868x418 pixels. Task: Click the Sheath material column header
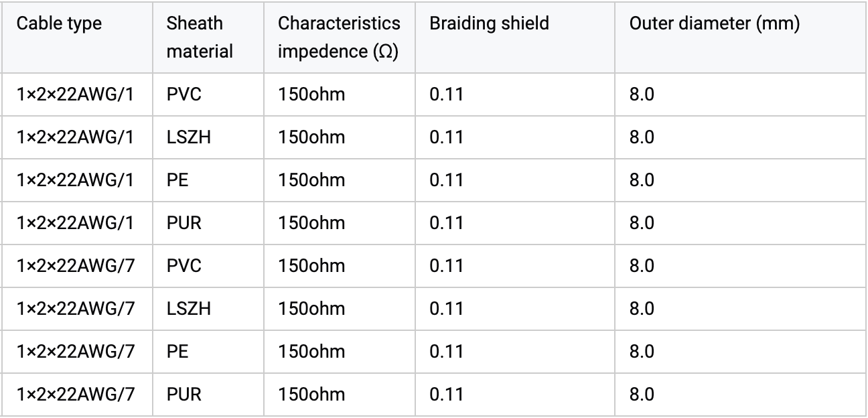[208, 37]
